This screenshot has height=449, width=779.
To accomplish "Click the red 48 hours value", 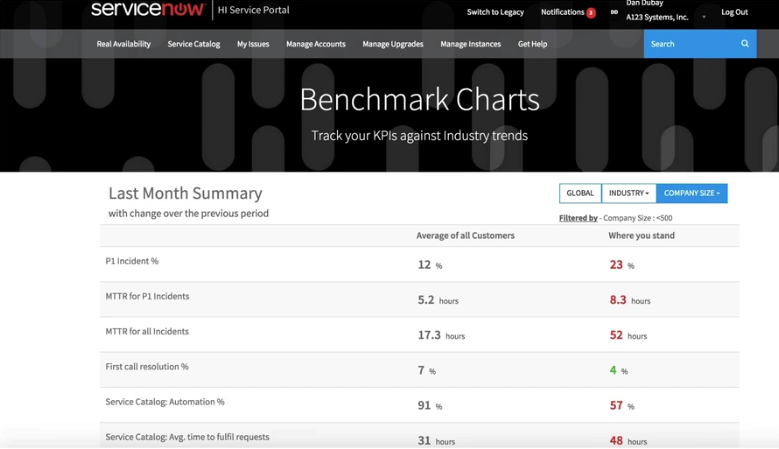I will point(628,441).
